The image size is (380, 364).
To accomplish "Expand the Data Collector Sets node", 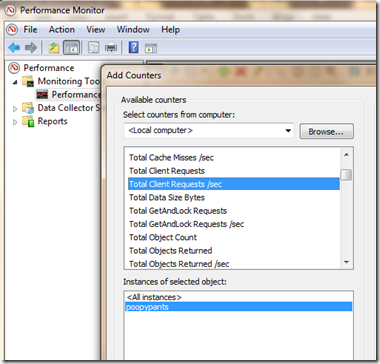I will [15, 109].
